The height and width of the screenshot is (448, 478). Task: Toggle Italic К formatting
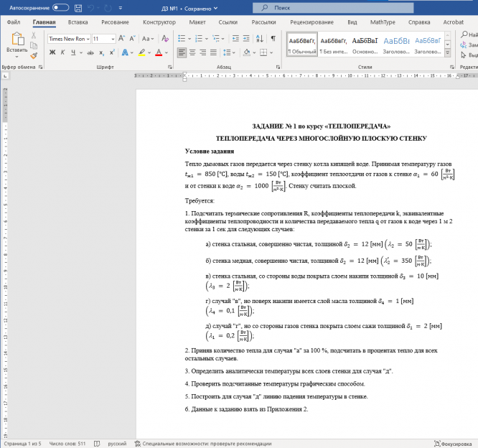[x=62, y=52]
